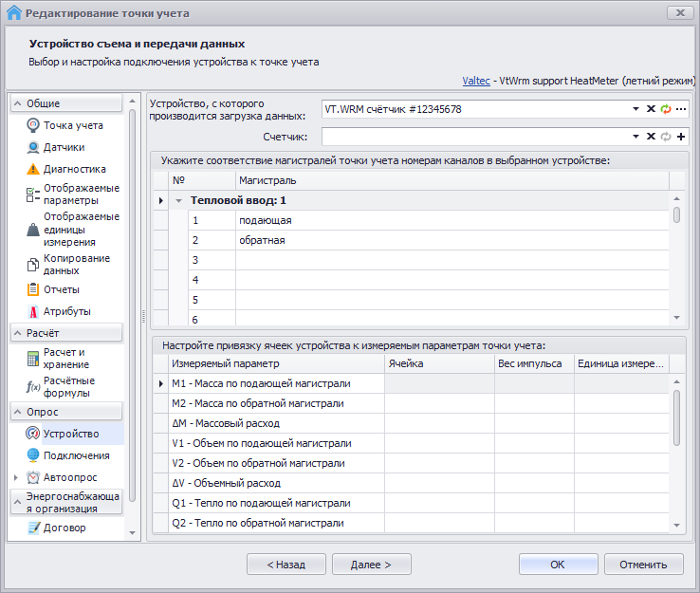This screenshot has width=700, height=593.
Task: Refresh the device with green arrows icon
Action: (x=666, y=109)
